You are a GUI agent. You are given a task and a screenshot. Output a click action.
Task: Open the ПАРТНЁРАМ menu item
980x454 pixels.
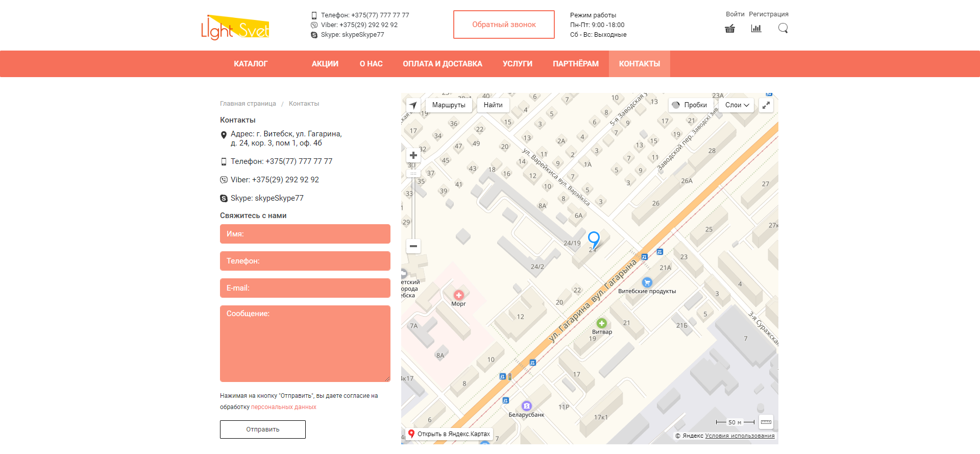(x=576, y=64)
